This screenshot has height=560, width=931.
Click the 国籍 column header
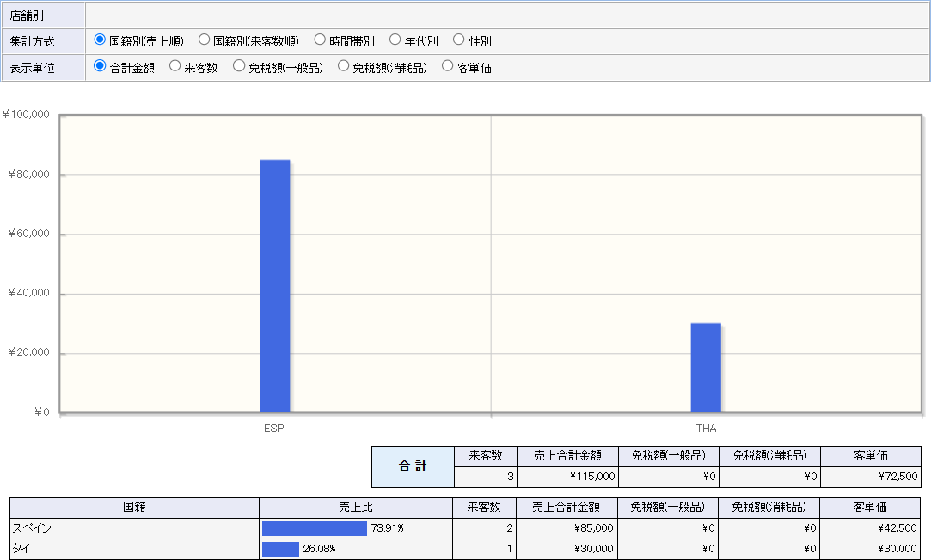pos(134,508)
